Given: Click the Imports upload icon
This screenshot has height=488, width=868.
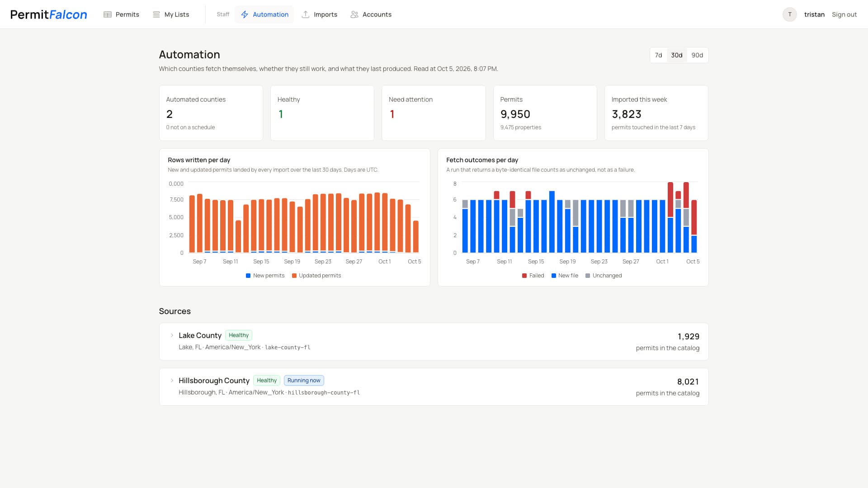Looking at the screenshot, I should [306, 14].
